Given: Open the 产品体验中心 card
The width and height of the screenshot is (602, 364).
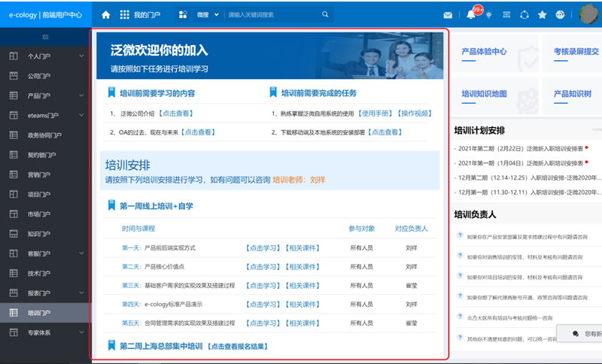Looking at the screenshot, I should click(494, 53).
